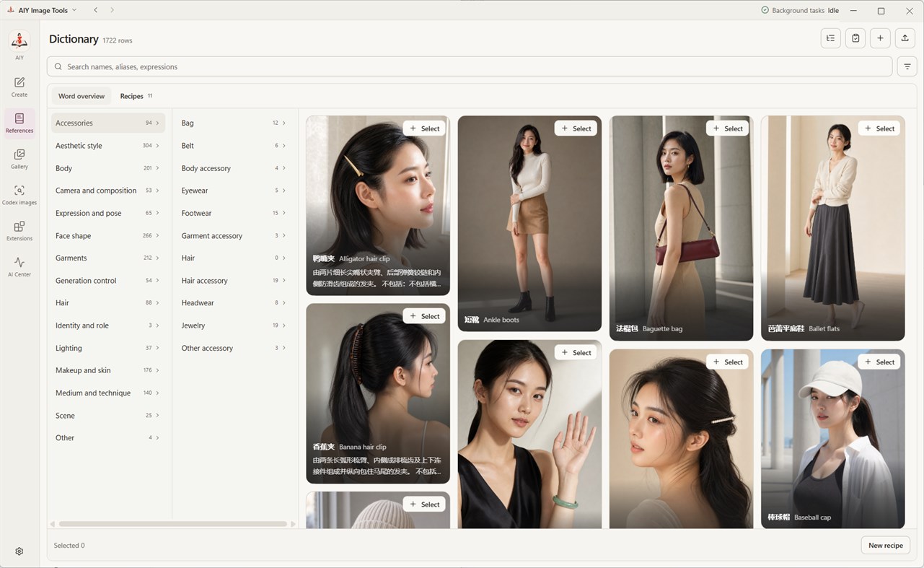
Task: Open the AIY Image Tools title dropdown
Action: (x=42, y=10)
